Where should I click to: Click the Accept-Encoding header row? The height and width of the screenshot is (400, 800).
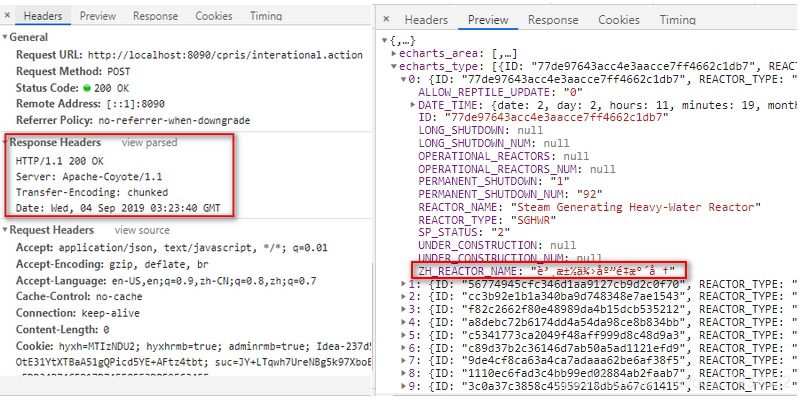pyautogui.click(x=112, y=264)
